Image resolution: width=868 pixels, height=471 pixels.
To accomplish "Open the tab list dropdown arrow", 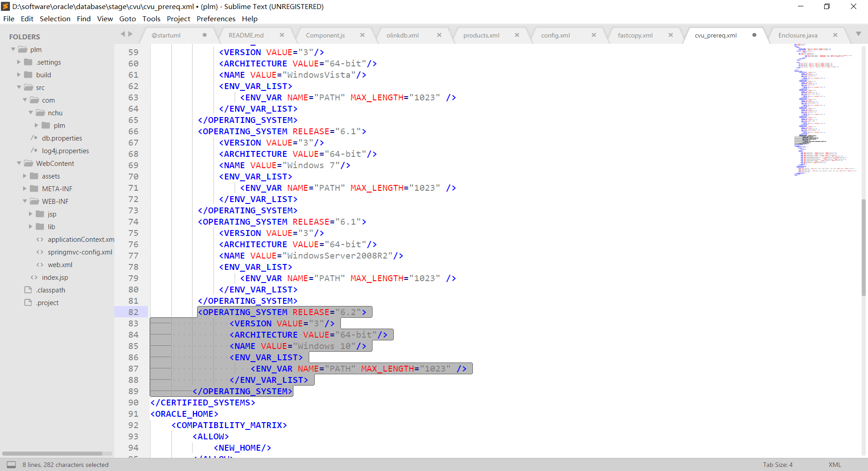I will pos(858,34).
